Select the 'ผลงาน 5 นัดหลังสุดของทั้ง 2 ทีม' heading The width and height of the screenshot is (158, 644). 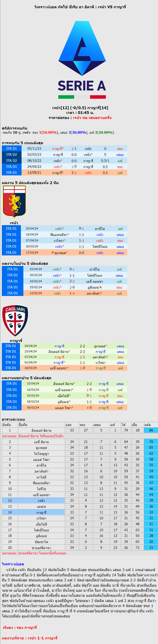click(30, 183)
